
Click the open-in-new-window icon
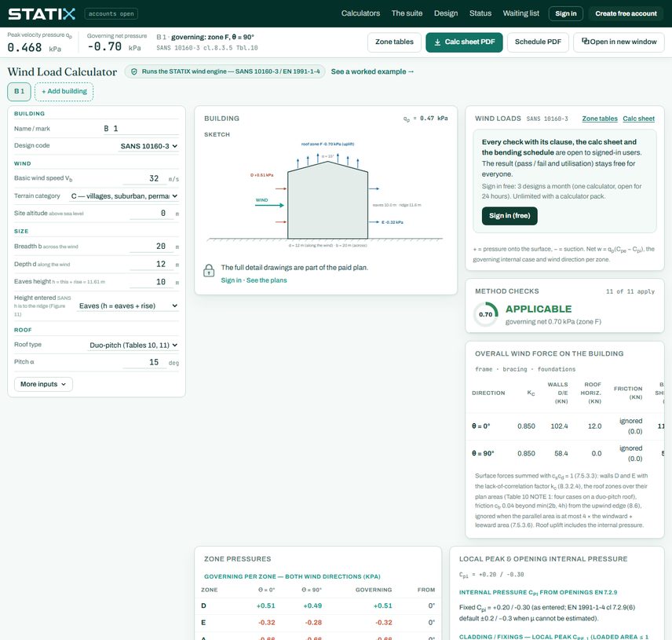(x=585, y=41)
